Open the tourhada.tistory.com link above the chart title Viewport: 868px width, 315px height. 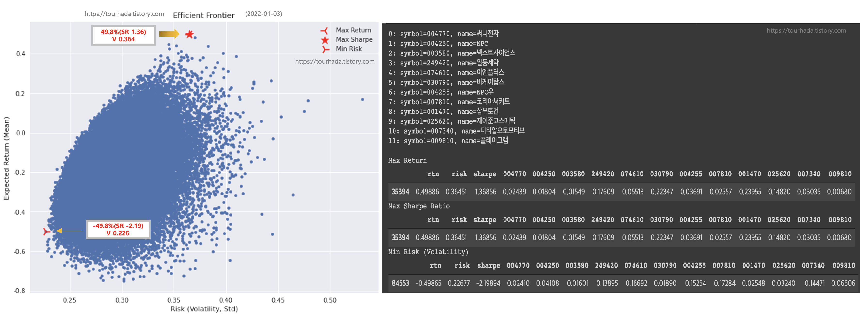[124, 14]
